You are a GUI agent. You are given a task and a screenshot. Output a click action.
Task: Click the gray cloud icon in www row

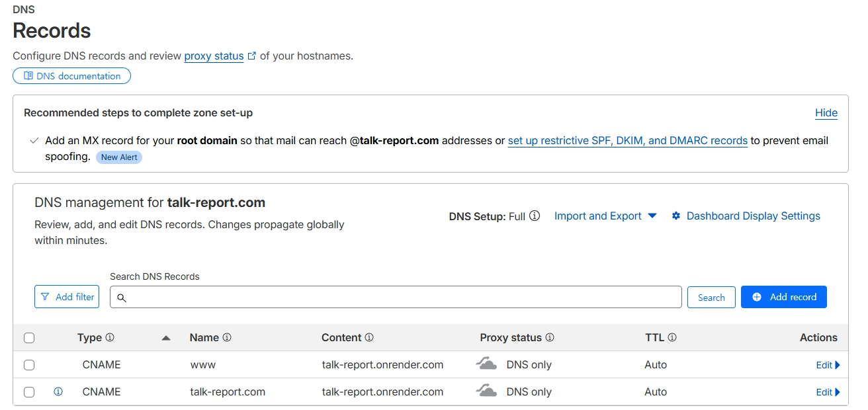click(487, 364)
